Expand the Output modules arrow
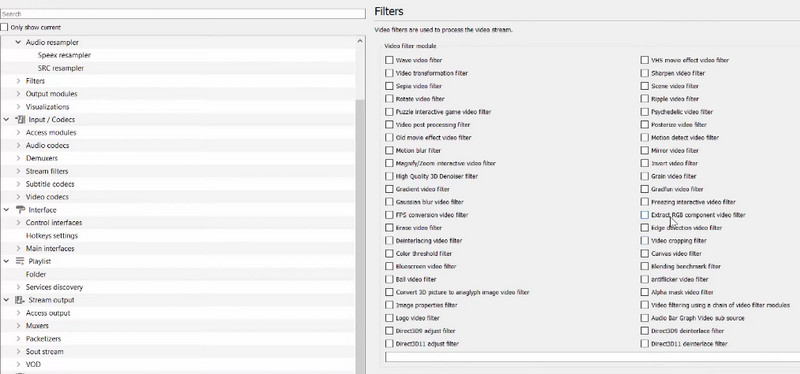The height and width of the screenshot is (374, 800). (x=18, y=94)
